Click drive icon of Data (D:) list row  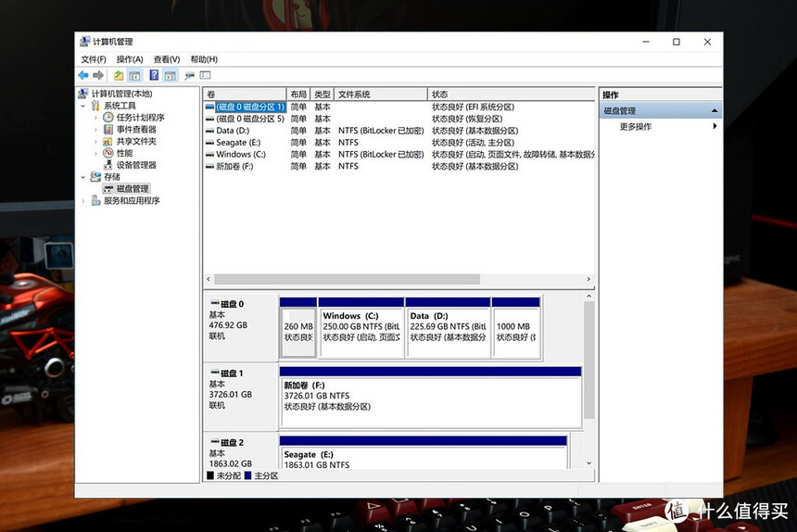[210, 131]
